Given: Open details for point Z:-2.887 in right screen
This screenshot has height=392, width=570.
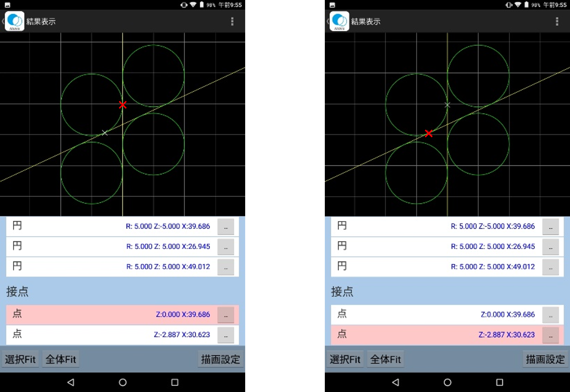Looking at the screenshot, I should pos(551,335).
